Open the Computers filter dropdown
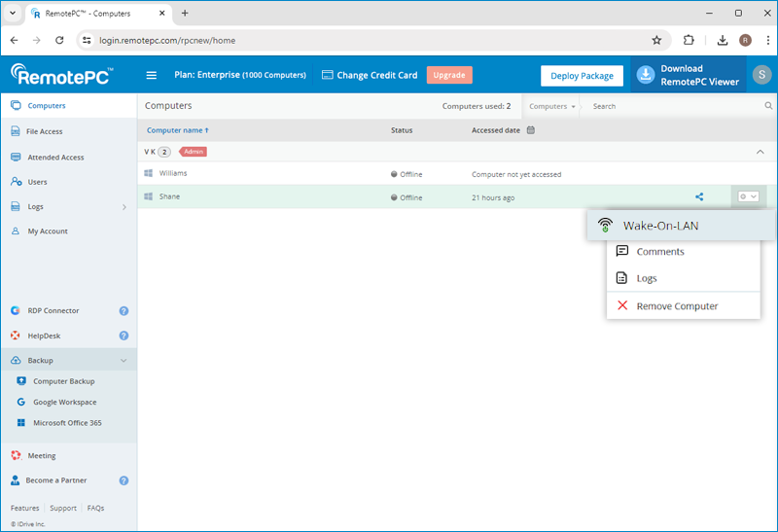Viewport: 778px width, 532px height. coord(552,106)
